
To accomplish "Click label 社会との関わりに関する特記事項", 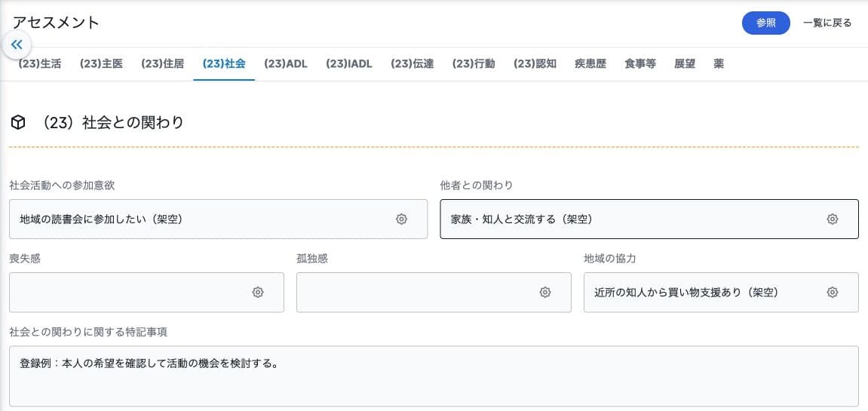I will click(x=88, y=332).
